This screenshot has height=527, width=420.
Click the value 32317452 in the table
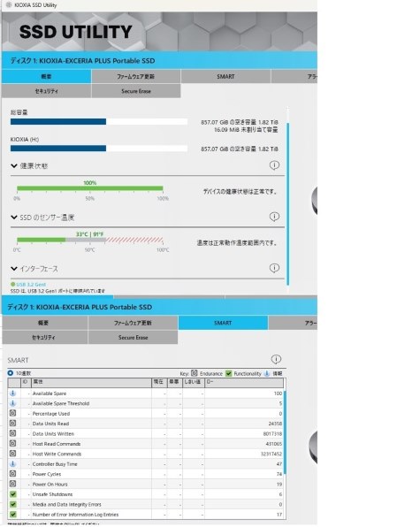(271, 454)
